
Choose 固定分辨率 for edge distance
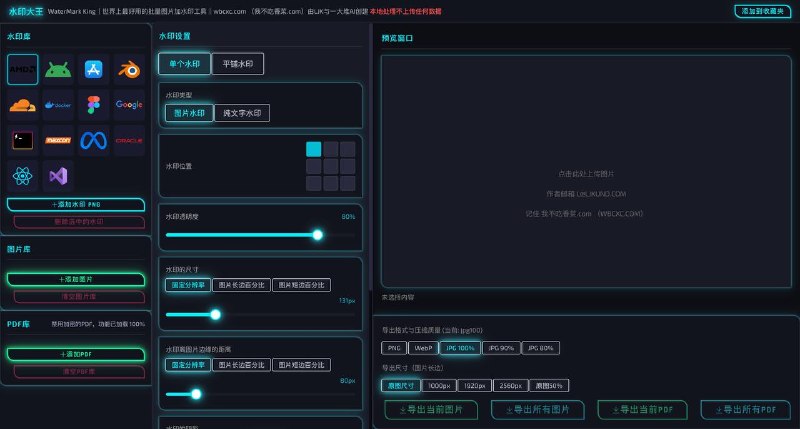188,365
